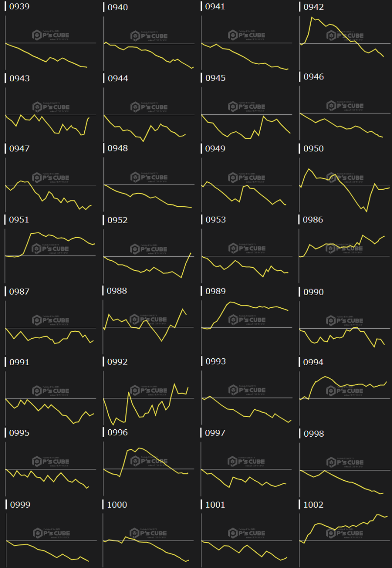The image size is (392, 568).
Task: Click the P's CUBE logo in chart 0948
Action: click(149, 177)
